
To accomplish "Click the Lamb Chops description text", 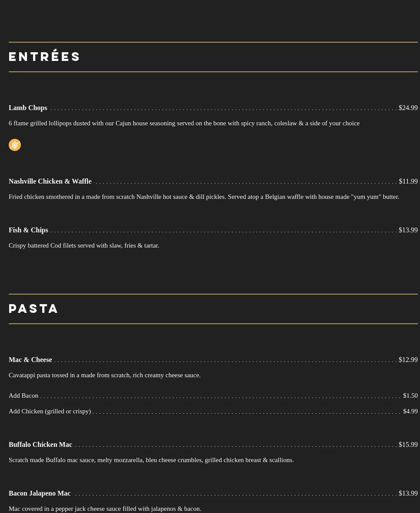I will [x=184, y=123].
